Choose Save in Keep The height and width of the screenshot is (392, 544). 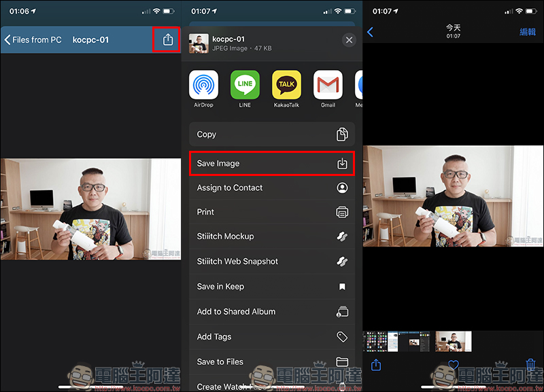(272, 287)
